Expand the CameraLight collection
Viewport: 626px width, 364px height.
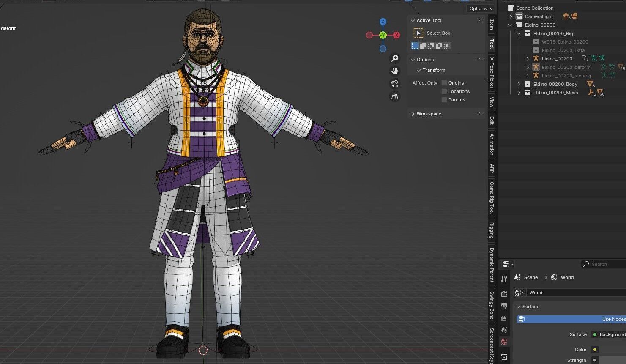(x=511, y=16)
